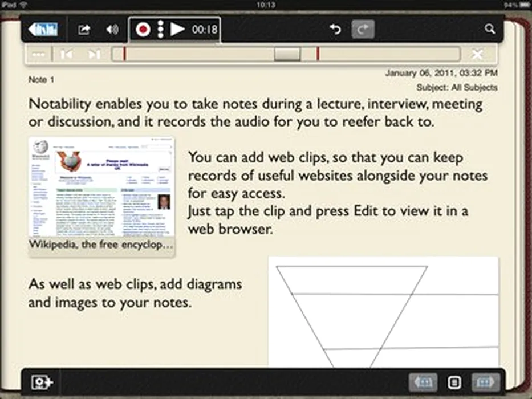Open the ellipsis menu on playback bar
This screenshot has width=532, height=399.
click(x=38, y=54)
